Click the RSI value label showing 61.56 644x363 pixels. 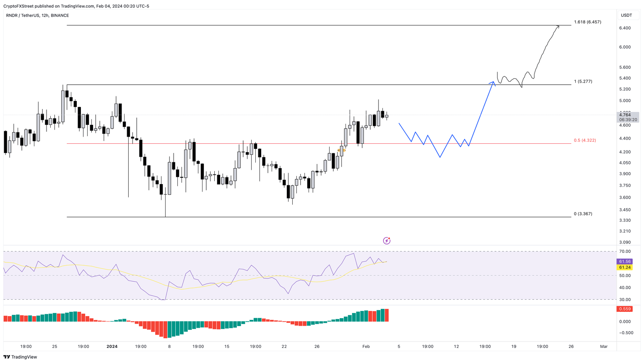pos(625,262)
